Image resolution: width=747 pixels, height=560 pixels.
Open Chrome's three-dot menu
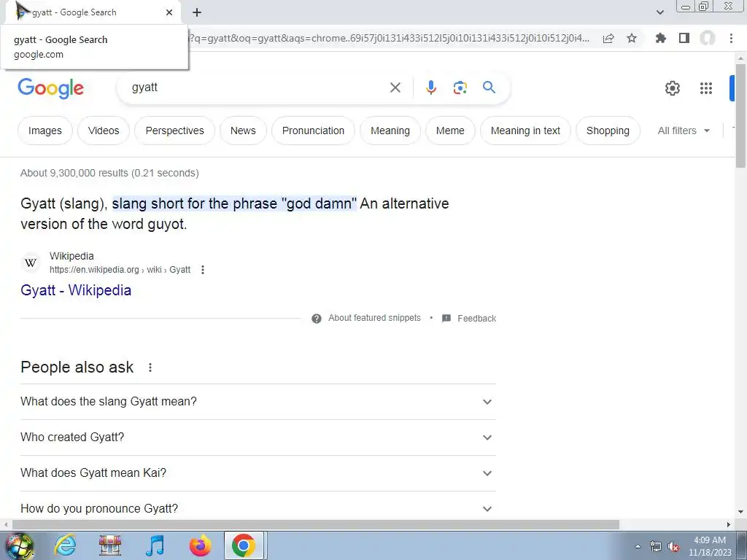click(x=731, y=38)
